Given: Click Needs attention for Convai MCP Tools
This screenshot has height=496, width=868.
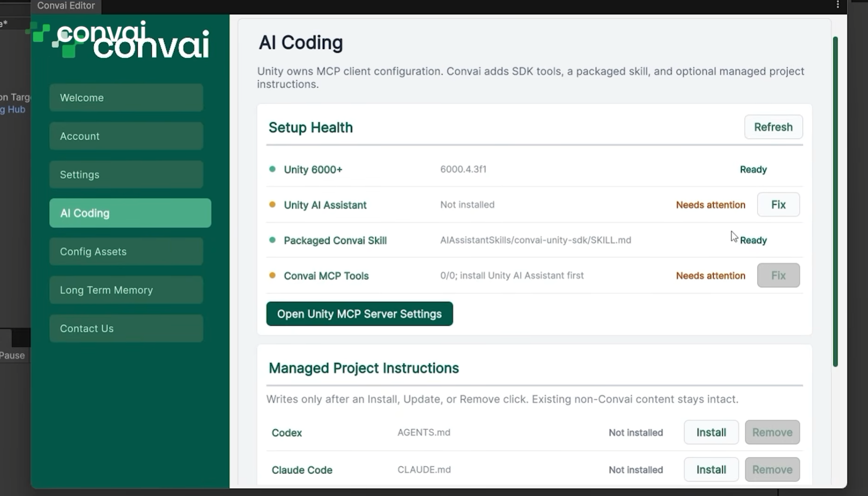Looking at the screenshot, I should [710, 276].
